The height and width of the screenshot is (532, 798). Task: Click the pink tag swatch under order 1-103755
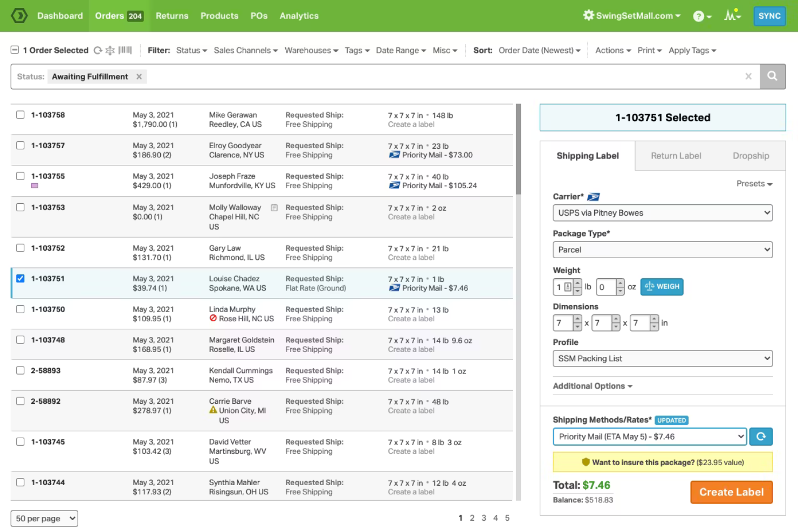pyautogui.click(x=35, y=185)
